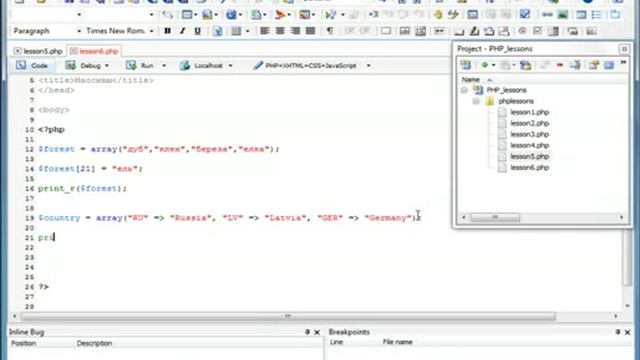
Task: Click the "<body>" tag on line 8
Action: 54,110
